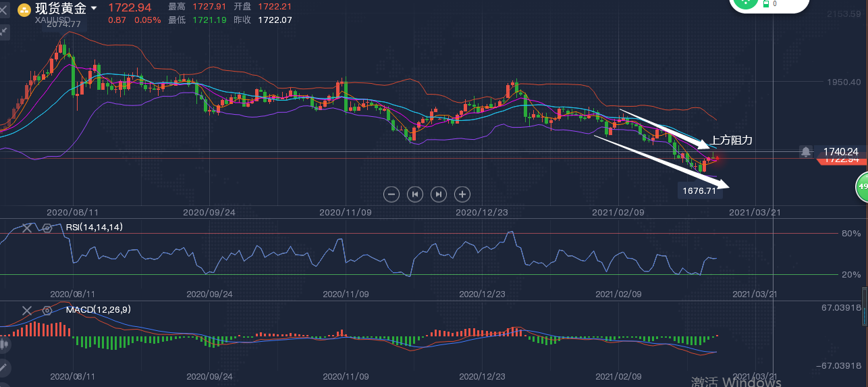The width and height of the screenshot is (868, 387).
Task: Open MACD indicator settings hexagon icon
Action: coord(47,311)
